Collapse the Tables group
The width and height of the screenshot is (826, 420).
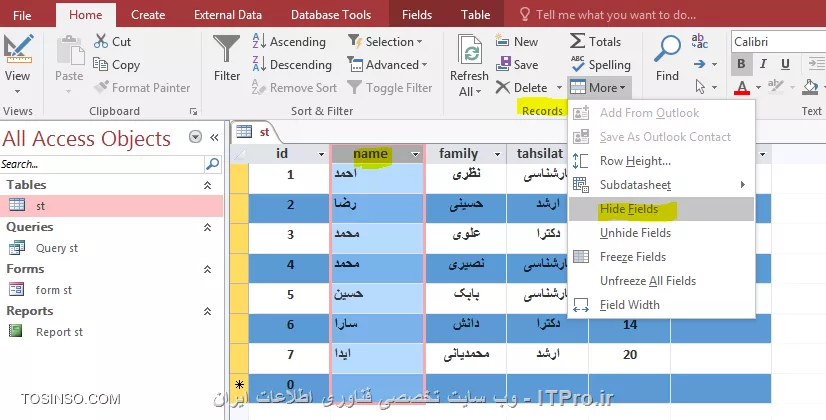coord(208,185)
